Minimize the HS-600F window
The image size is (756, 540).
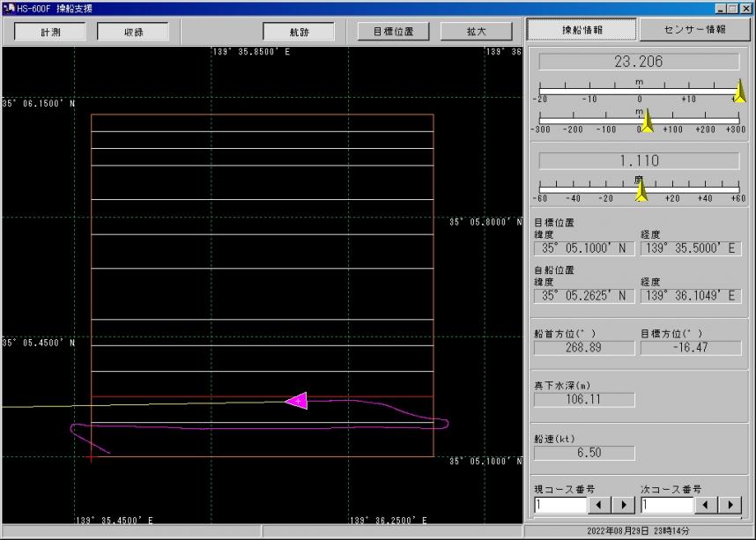coord(721,8)
